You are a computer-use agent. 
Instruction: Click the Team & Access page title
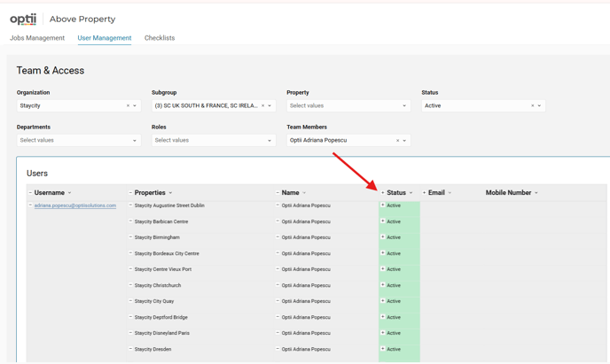click(x=51, y=70)
